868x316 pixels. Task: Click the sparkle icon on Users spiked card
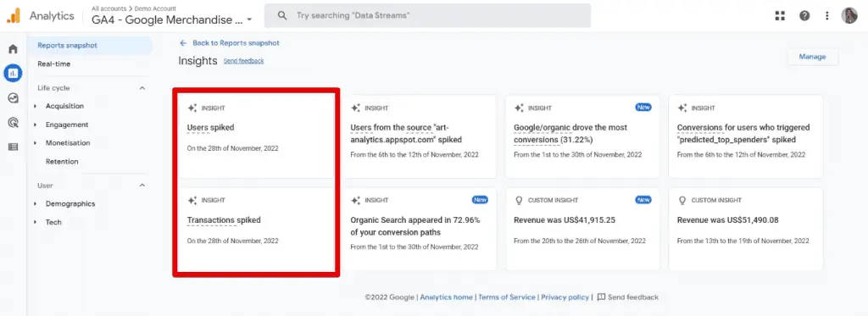192,108
